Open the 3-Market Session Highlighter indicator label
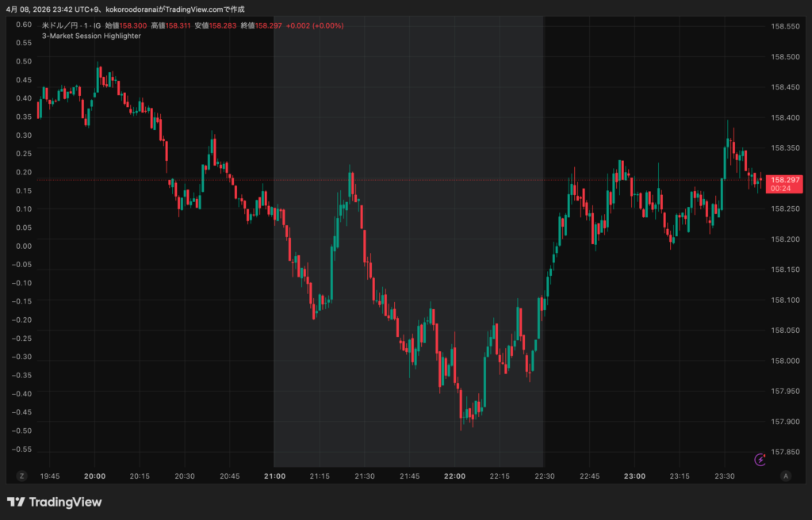The image size is (812, 520). pos(91,36)
